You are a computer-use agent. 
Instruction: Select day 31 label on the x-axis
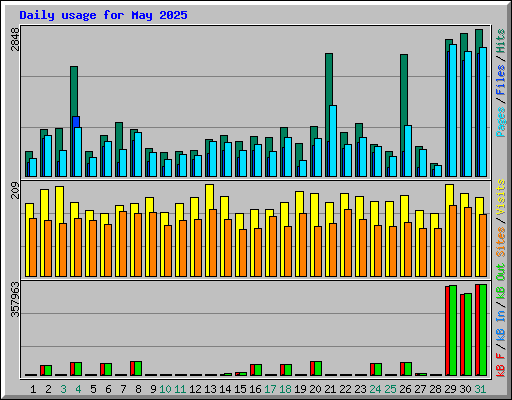pyautogui.click(x=480, y=389)
